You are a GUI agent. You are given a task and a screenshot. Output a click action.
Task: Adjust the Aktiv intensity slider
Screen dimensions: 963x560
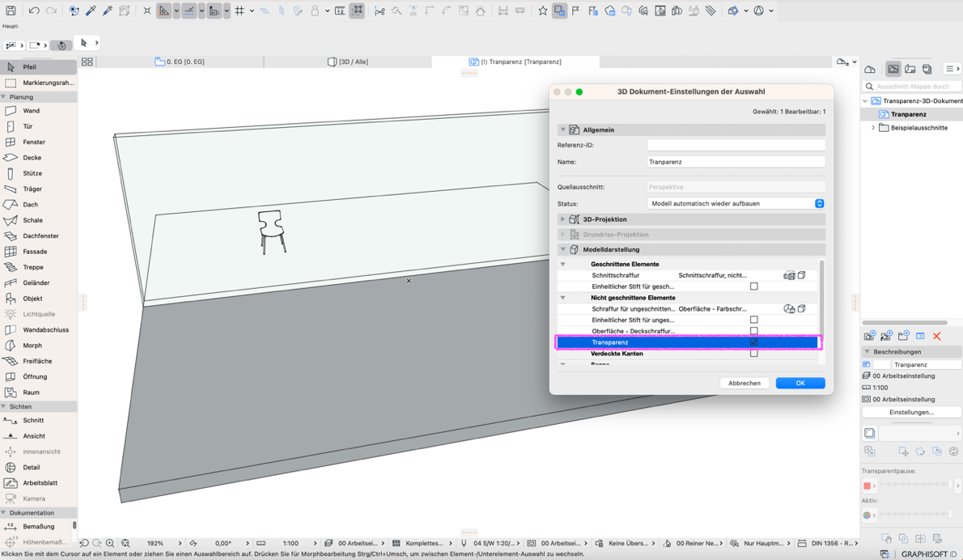coord(916,515)
